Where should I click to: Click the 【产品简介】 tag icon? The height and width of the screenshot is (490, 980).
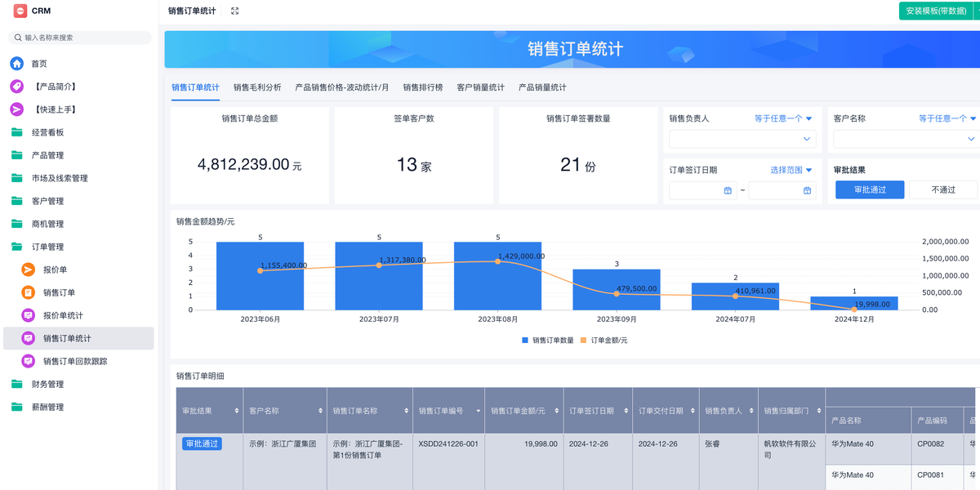point(16,87)
